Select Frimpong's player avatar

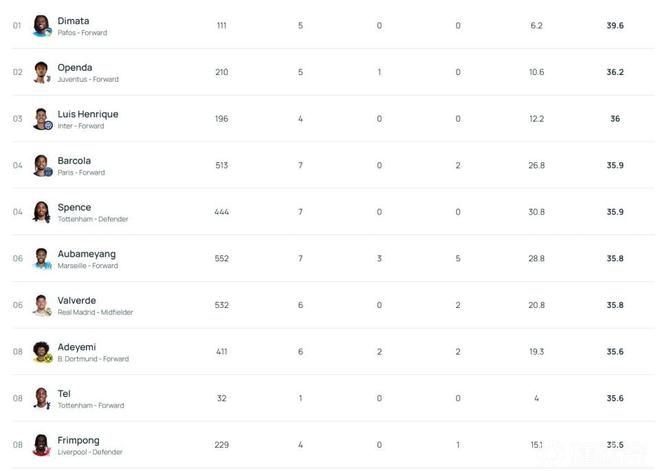[x=42, y=445]
